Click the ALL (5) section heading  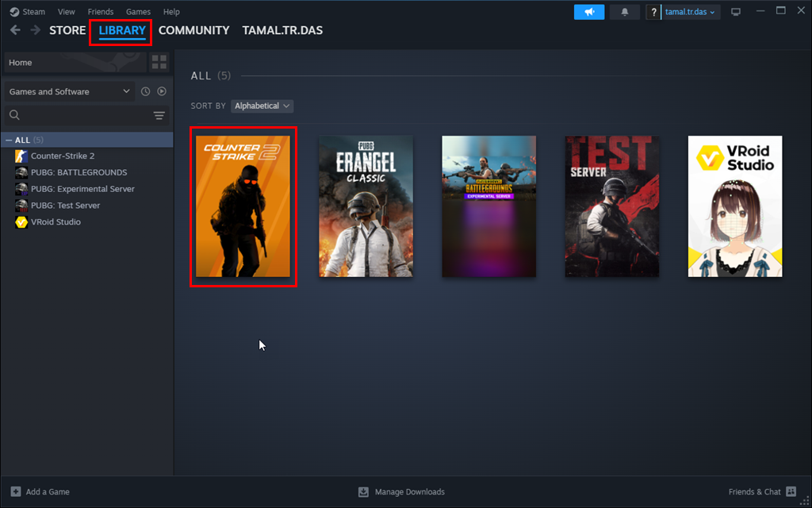pos(211,75)
